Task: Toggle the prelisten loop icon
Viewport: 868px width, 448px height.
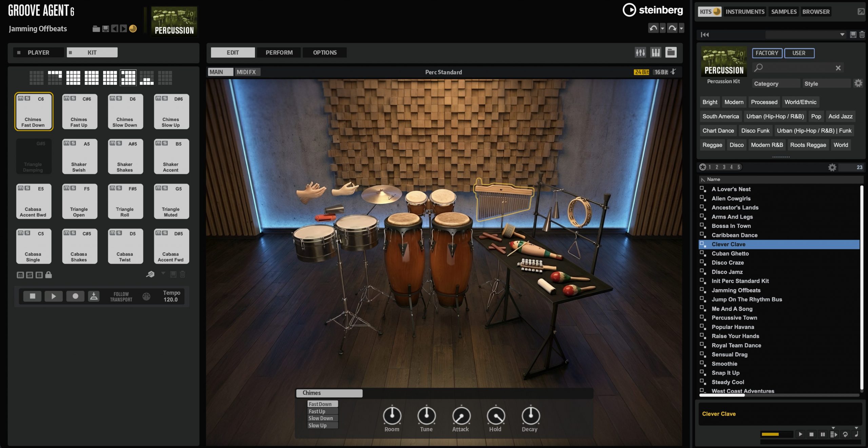Action: [845, 434]
